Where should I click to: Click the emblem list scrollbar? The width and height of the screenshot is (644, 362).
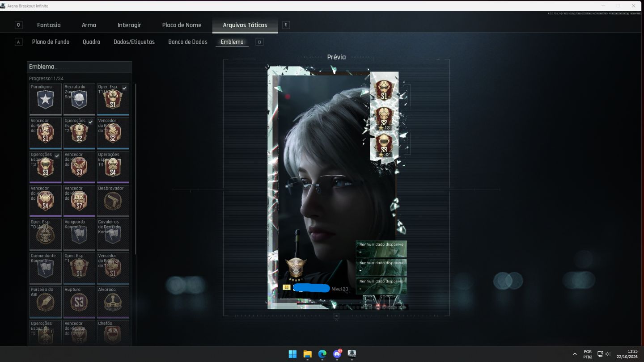pos(136,169)
